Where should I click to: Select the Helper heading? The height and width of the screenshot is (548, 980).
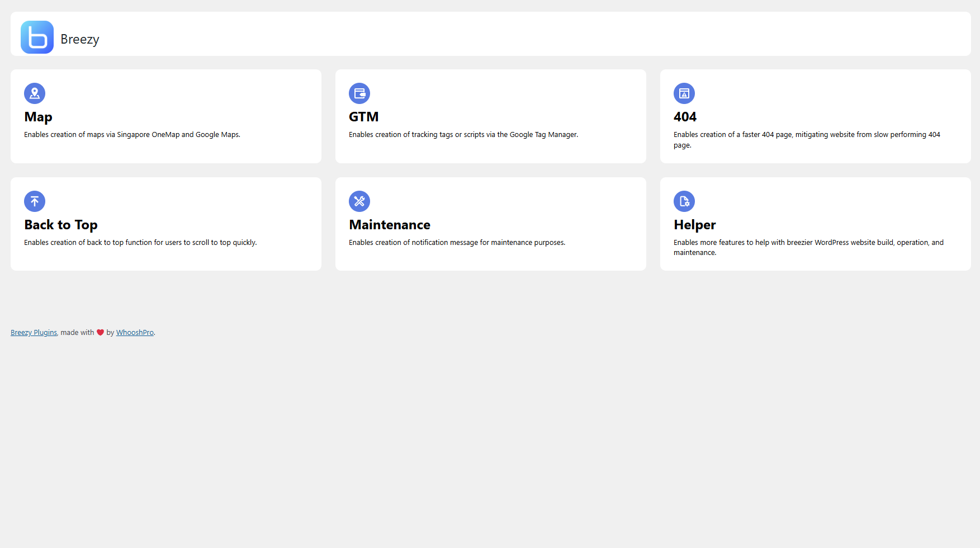pos(694,225)
